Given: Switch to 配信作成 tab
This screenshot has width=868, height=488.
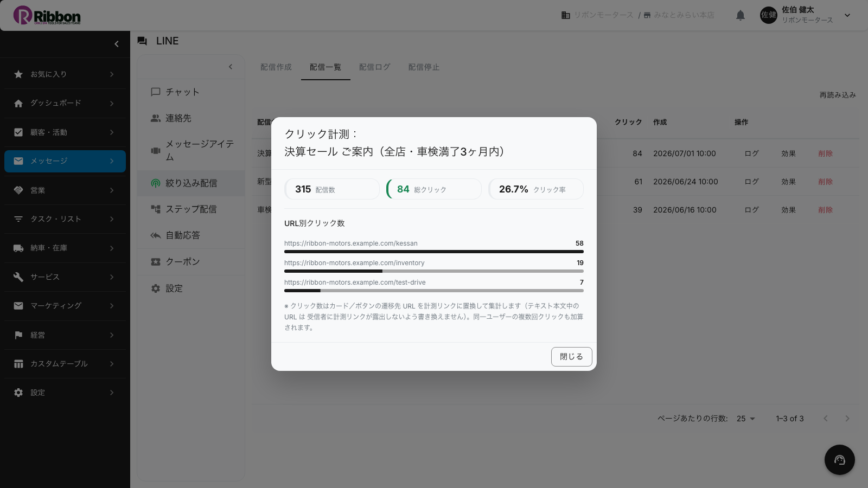Looking at the screenshot, I should [276, 67].
